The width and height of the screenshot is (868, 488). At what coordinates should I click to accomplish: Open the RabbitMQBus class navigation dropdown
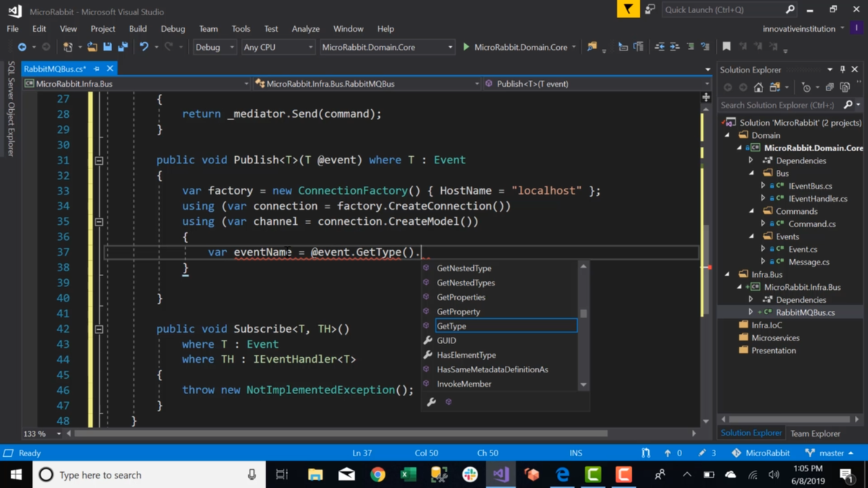[x=367, y=84]
